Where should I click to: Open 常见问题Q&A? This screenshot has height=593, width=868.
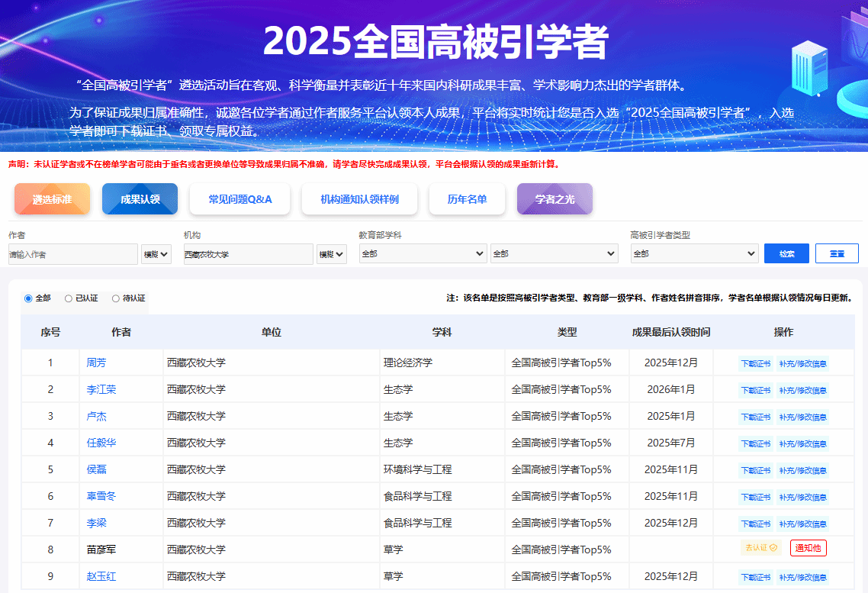[240, 199]
